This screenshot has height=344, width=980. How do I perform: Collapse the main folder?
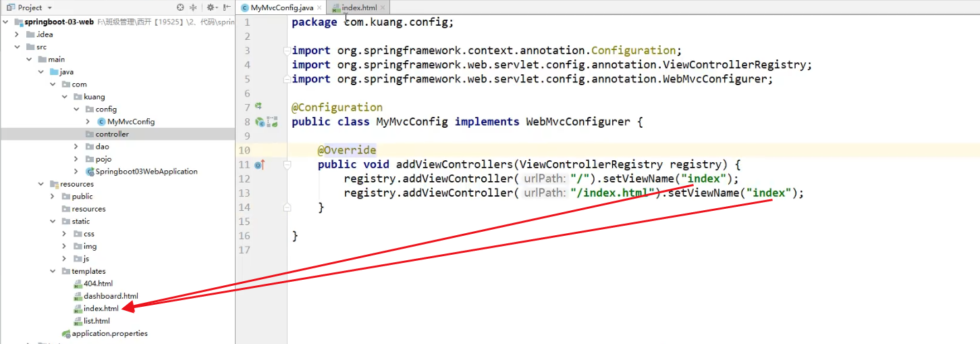tap(29, 59)
